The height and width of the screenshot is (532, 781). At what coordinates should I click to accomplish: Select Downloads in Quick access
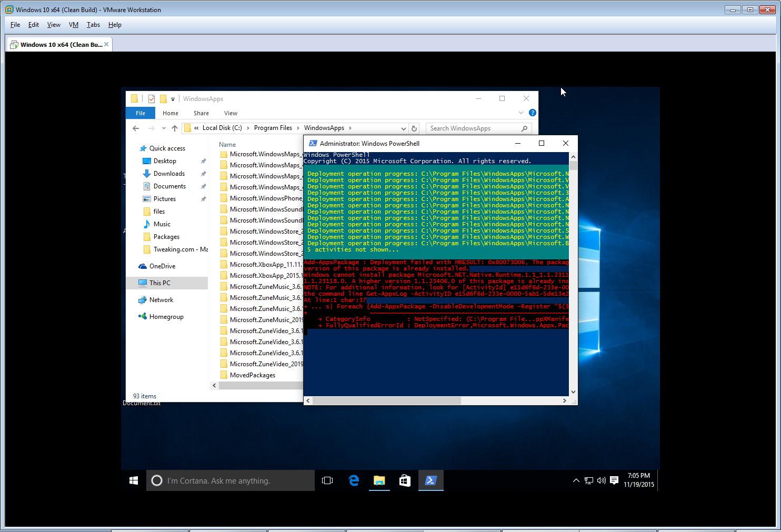point(169,174)
